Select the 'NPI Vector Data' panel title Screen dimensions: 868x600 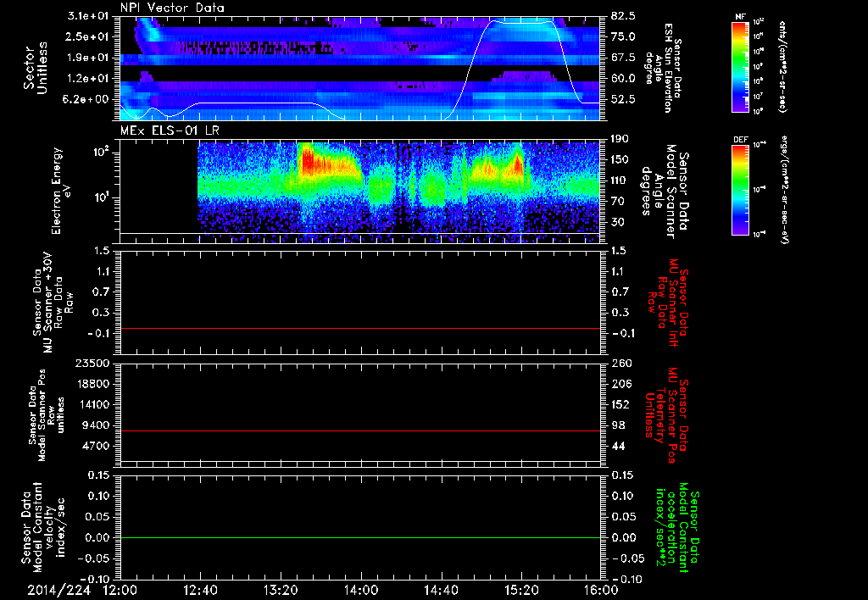(x=172, y=8)
